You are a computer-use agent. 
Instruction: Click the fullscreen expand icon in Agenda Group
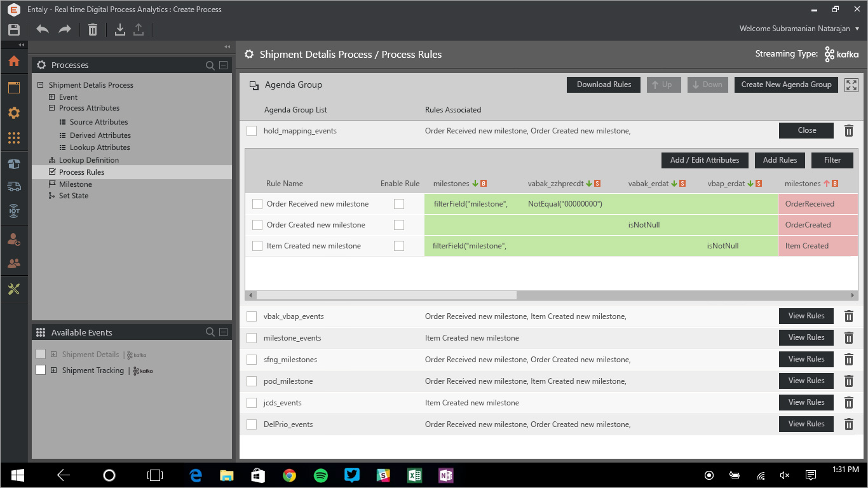(851, 85)
